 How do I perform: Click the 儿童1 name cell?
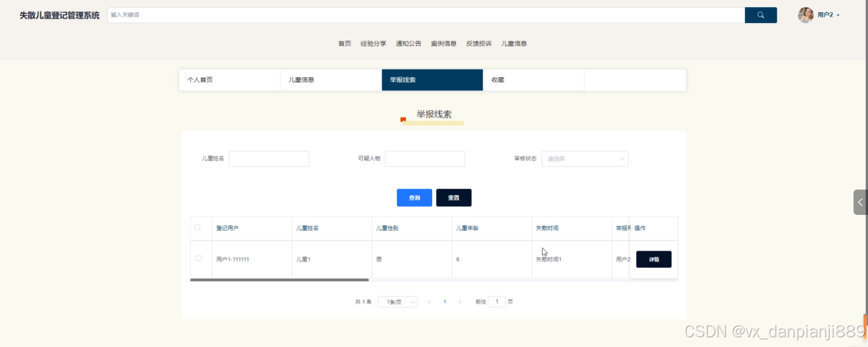coord(332,259)
